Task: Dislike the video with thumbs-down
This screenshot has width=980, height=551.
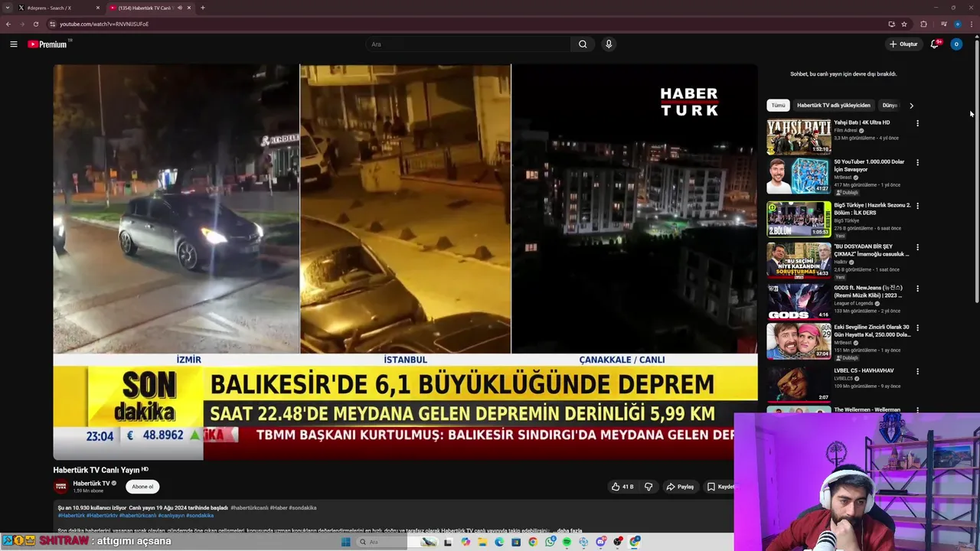Action: click(648, 487)
